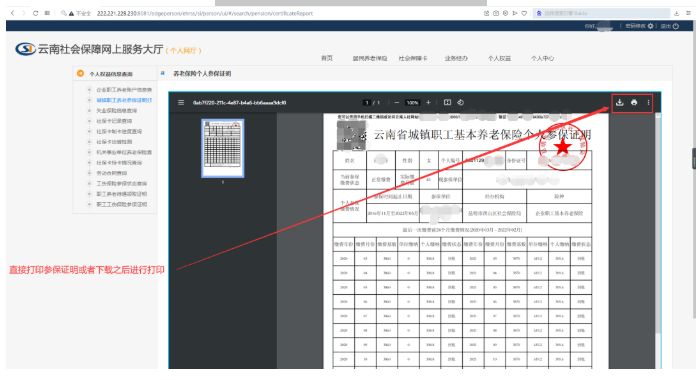Image resolution: width=700 pixels, height=380 pixels.
Task: Click the power icon next to 退出
Action: [676, 26]
